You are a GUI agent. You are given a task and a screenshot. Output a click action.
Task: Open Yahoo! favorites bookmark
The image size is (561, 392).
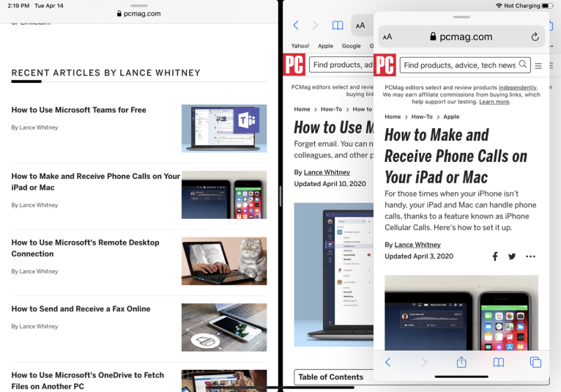300,46
